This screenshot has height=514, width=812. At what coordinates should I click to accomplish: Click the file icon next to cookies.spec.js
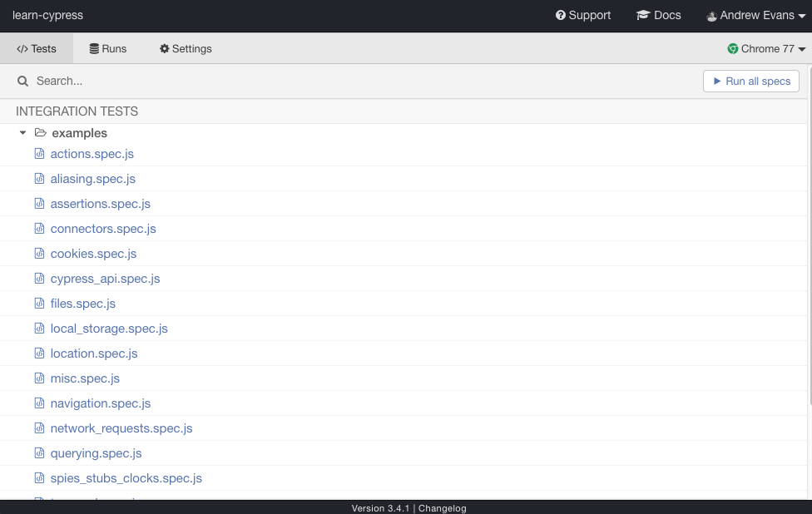[x=39, y=254]
